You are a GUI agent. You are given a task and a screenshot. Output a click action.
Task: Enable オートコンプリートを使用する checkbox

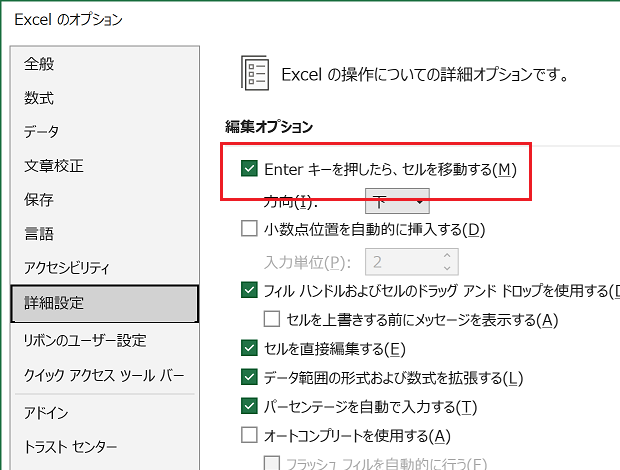249,435
